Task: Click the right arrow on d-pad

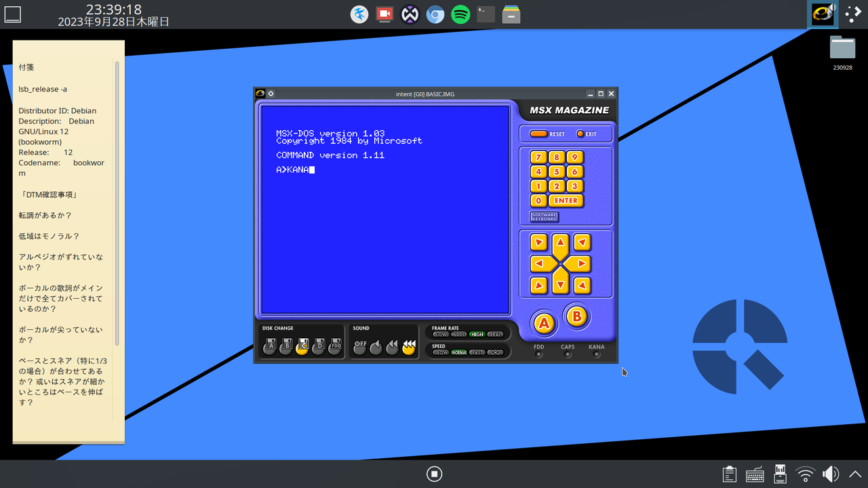Action: tap(578, 263)
